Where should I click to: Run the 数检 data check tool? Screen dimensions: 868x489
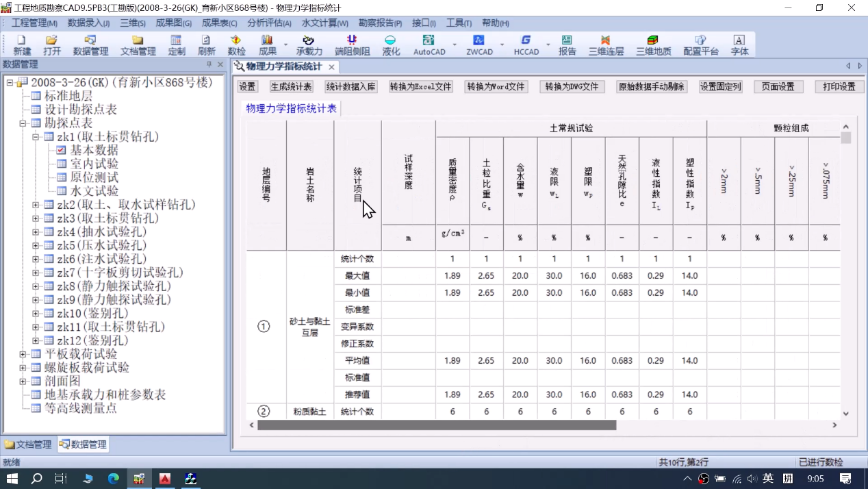(236, 45)
